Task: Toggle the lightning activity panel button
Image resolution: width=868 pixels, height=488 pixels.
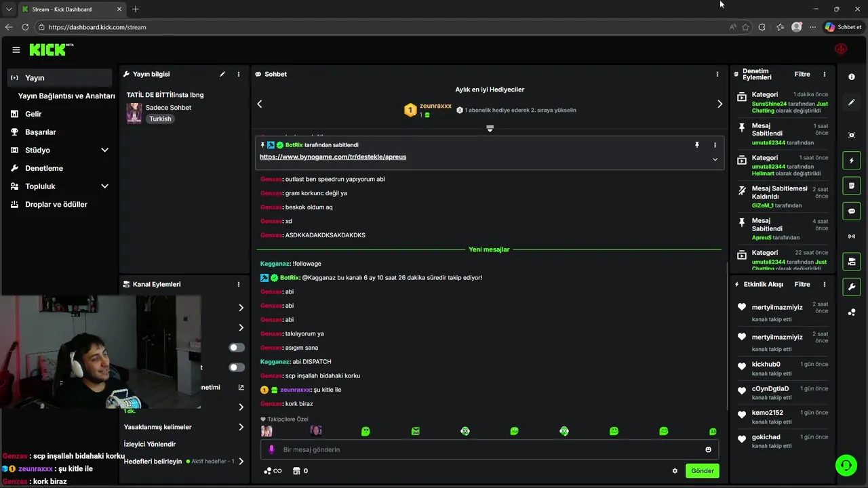Action: tap(852, 161)
